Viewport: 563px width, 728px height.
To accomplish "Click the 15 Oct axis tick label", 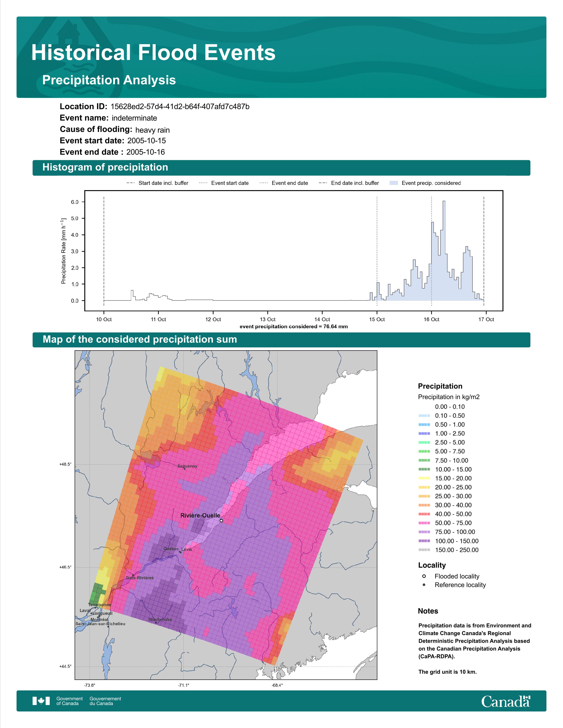I will [x=377, y=319].
